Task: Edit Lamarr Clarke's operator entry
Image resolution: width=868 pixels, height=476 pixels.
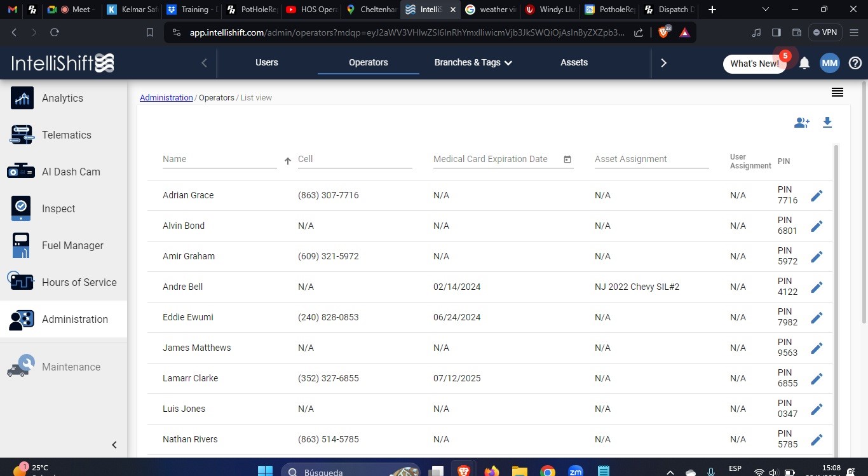Action: [817, 379]
